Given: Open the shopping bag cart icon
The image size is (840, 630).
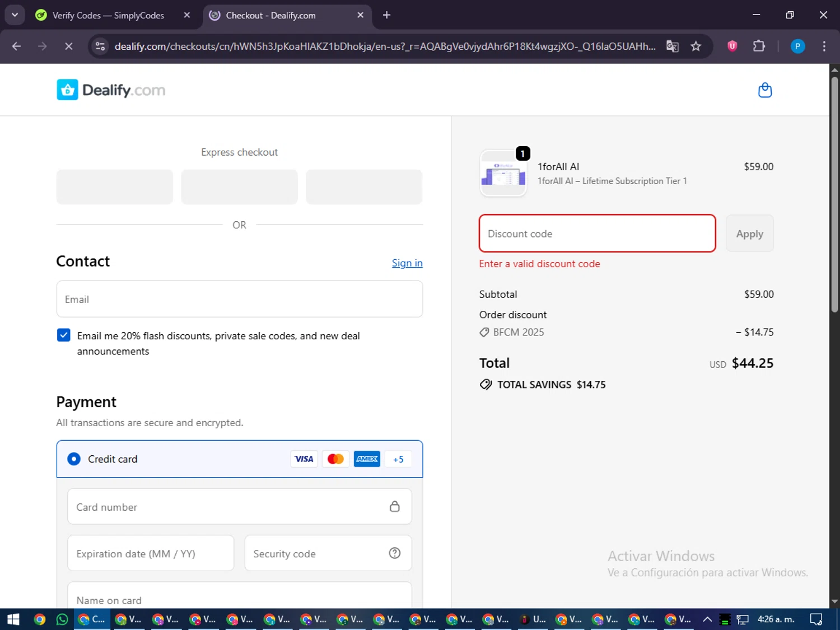Looking at the screenshot, I should 765,90.
